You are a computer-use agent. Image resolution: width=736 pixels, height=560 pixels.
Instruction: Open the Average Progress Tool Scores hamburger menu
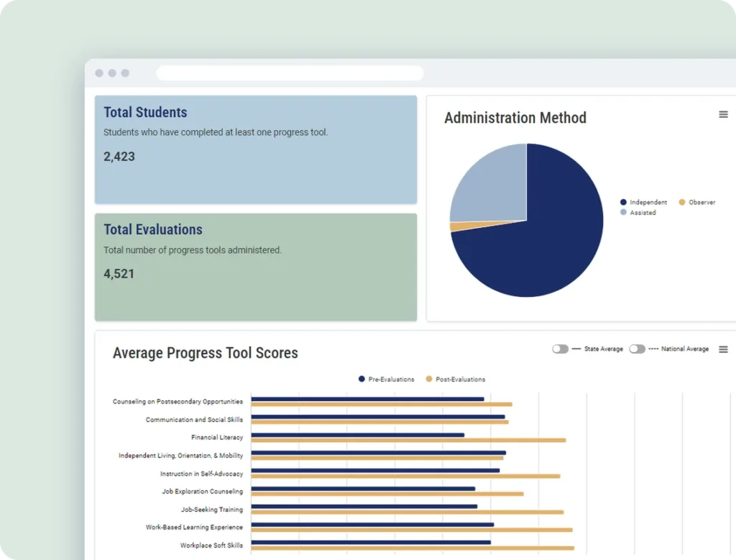tap(723, 349)
